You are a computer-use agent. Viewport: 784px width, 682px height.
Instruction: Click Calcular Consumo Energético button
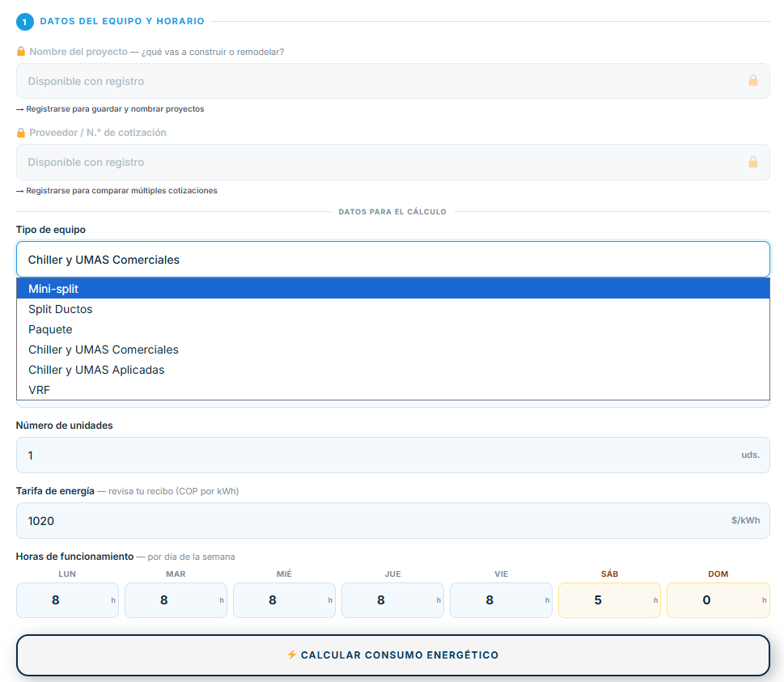[393, 655]
